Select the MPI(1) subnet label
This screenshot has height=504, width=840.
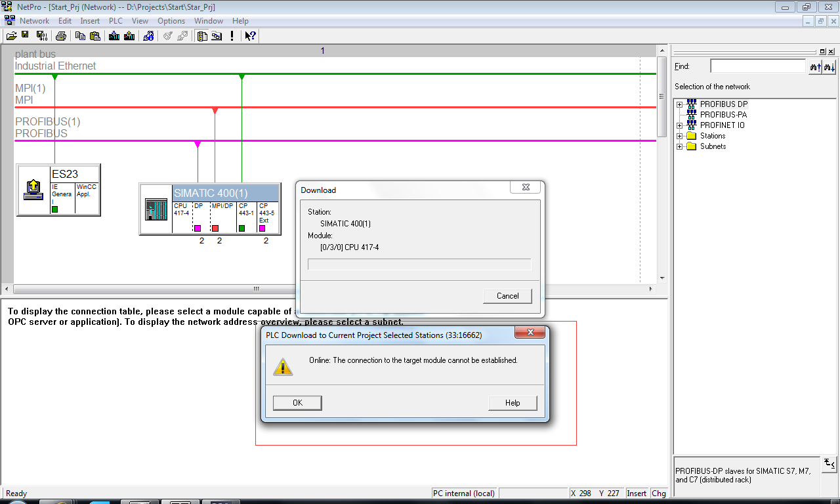click(x=30, y=88)
